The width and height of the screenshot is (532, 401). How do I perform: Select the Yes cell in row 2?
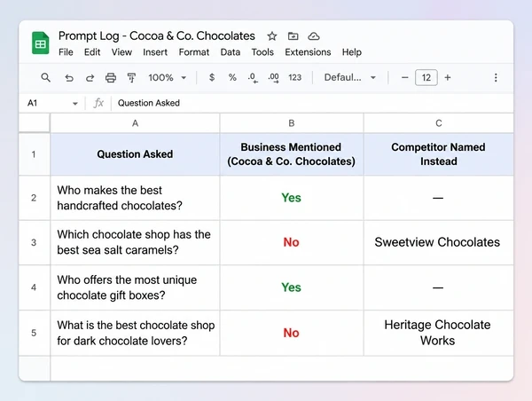(x=292, y=198)
